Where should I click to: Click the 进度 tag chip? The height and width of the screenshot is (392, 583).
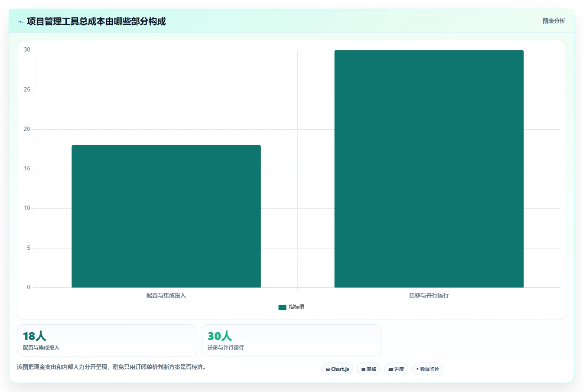coord(396,369)
